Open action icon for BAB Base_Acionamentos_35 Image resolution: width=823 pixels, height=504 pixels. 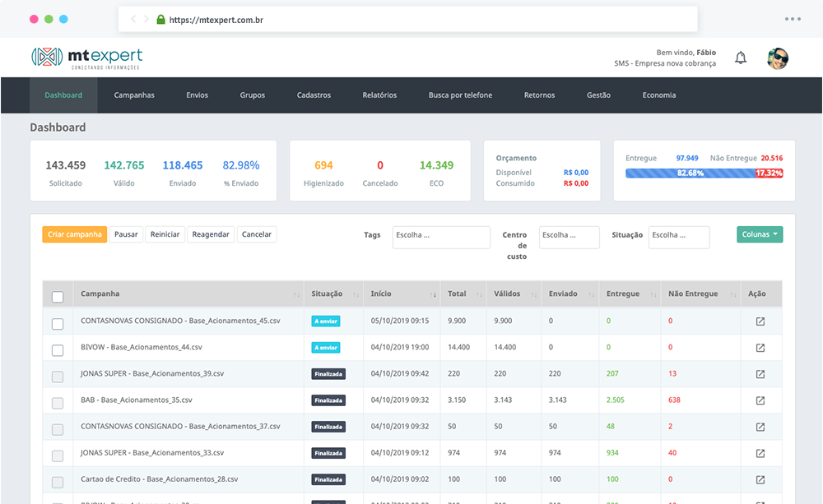click(x=760, y=400)
